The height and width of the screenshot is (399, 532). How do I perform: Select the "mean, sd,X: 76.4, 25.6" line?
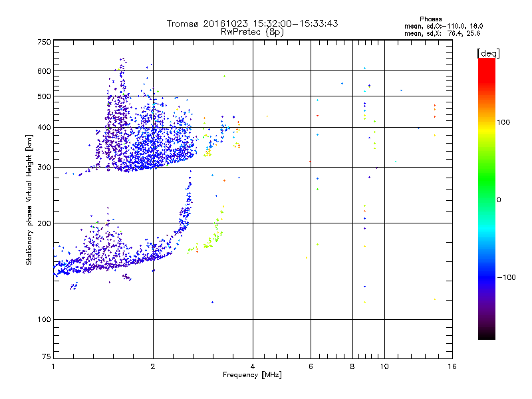[x=442, y=33]
